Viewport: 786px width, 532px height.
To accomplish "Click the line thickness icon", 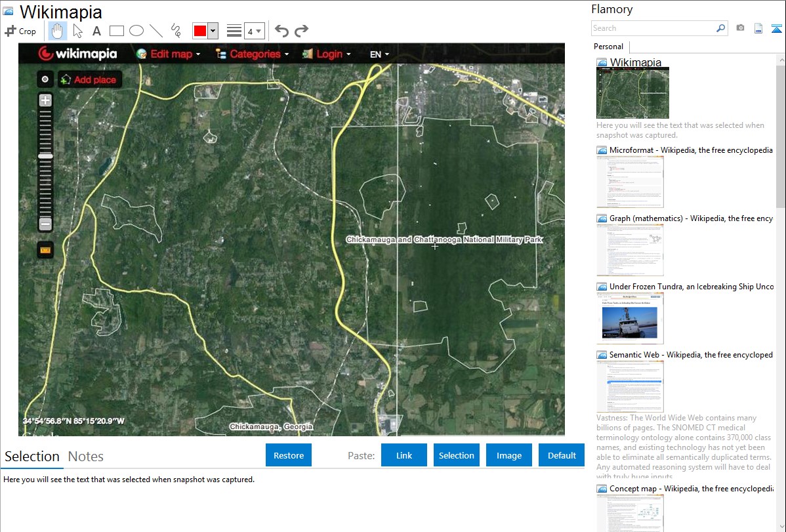I will [234, 31].
